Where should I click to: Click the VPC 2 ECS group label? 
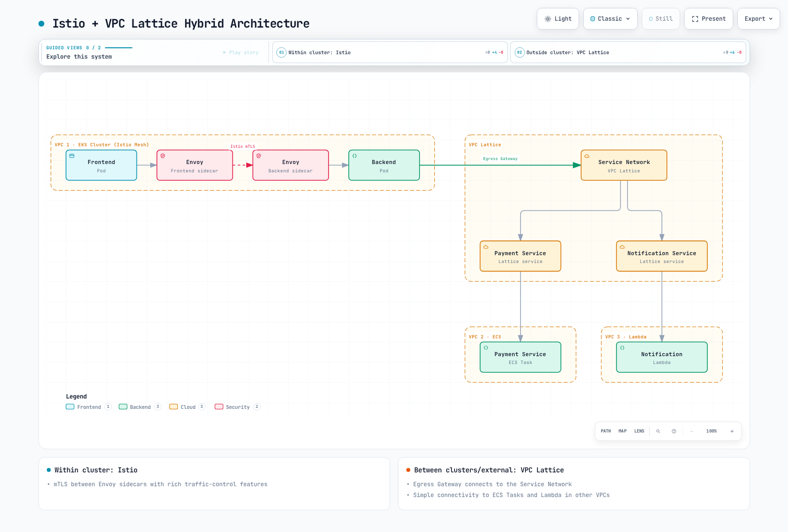485,337
